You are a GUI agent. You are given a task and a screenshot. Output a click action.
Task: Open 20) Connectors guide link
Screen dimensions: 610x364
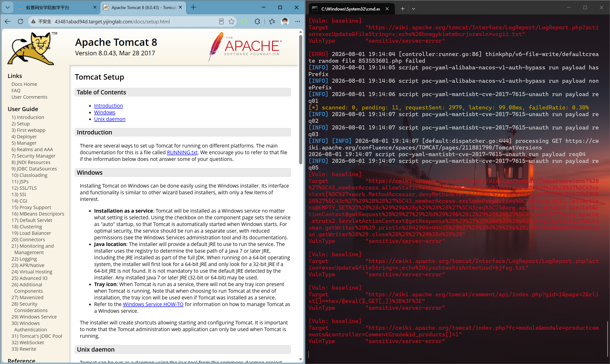point(28,239)
